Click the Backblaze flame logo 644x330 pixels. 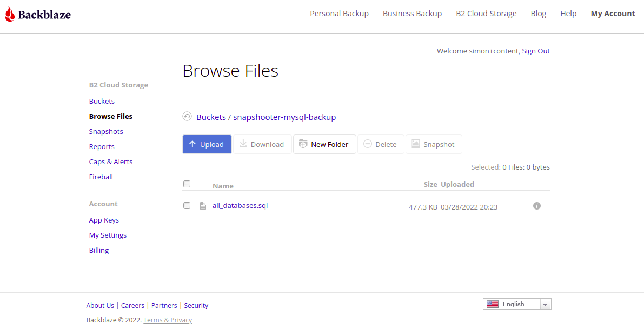[x=10, y=15]
